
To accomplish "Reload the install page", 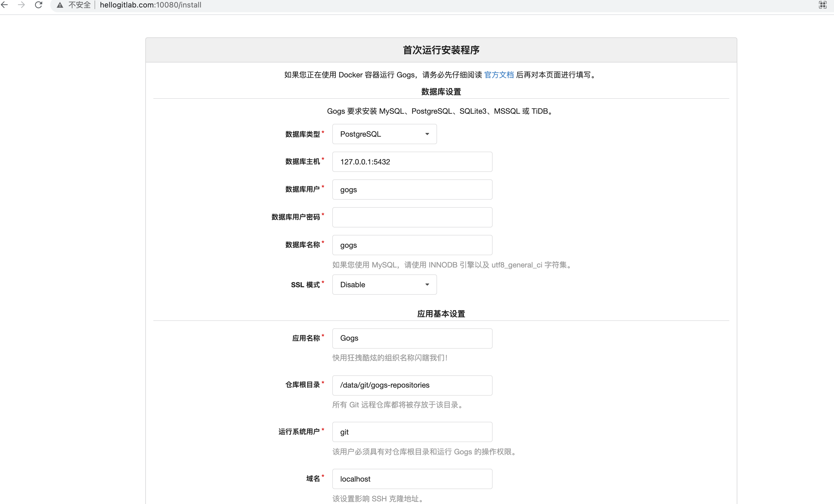I will coord(38,5).
